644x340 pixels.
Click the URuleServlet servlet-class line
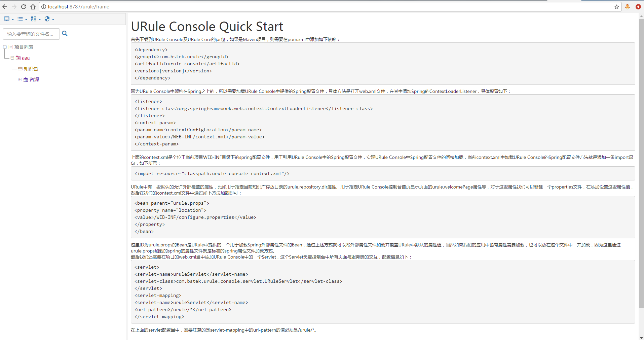(238, 281)
